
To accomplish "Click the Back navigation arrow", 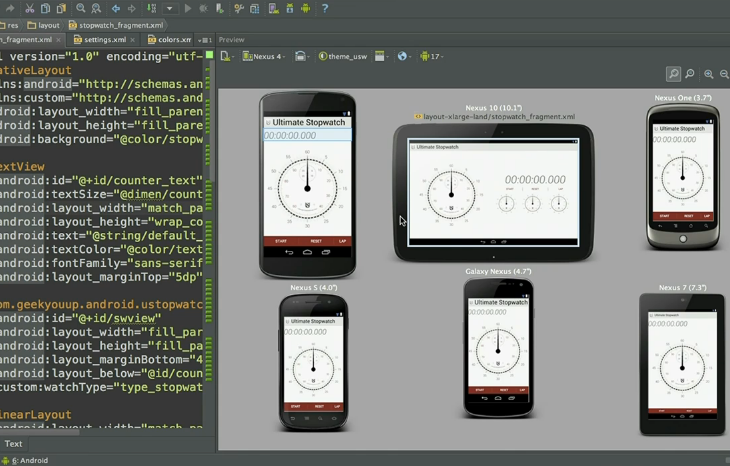I will 116,8.
